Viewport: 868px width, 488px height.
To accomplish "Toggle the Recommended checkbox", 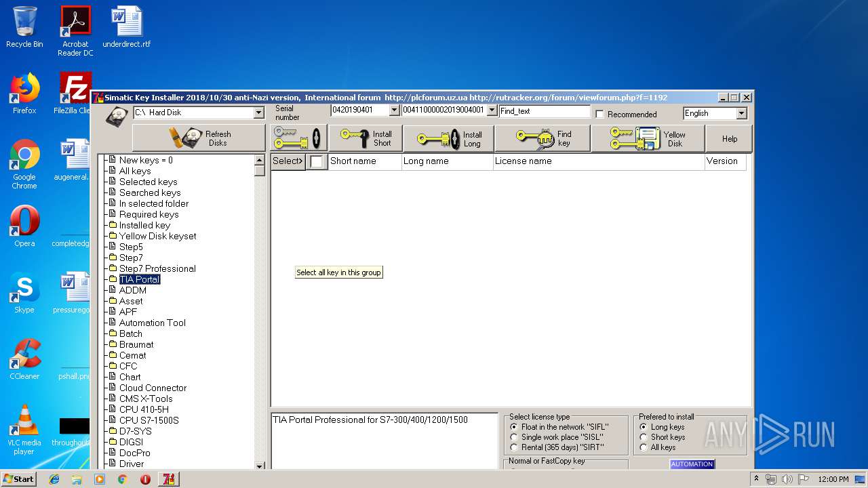I will pos(599,114).
